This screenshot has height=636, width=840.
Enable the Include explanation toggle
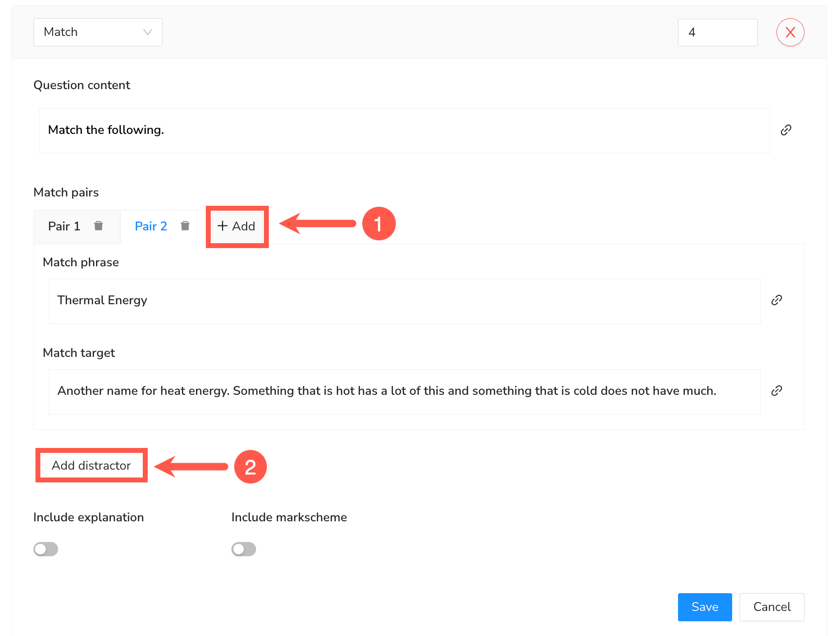pyautogui.click(x=46, y=549)
